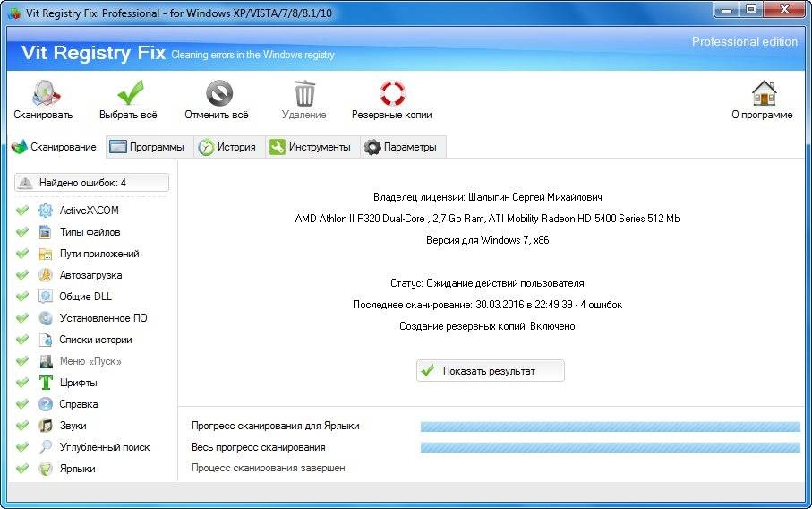The height and width of the screenshot is (509, 812).
Task: Click the Справка question mark icon
Action: coord(46,404)
